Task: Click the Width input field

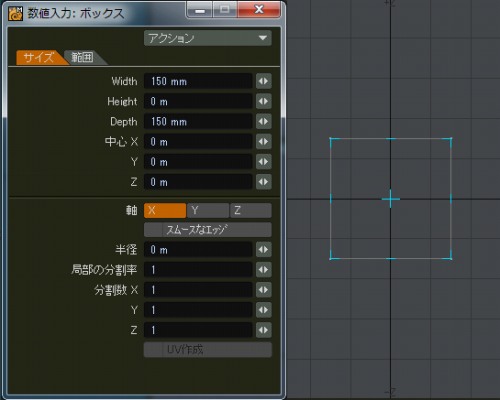Action: pos(198,81)
